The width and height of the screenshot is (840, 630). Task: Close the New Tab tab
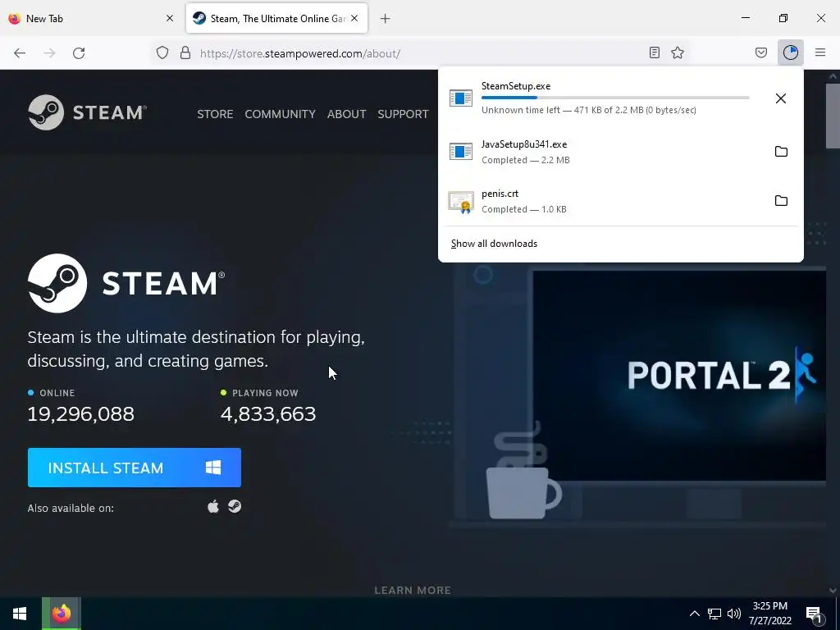pyautogui.click(x=170, y=18)
